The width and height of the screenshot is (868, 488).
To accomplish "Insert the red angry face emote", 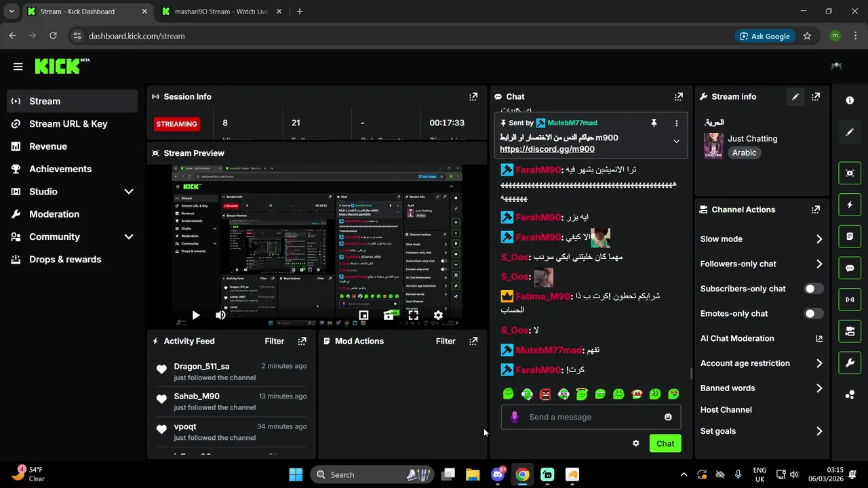I will point(545,394).
